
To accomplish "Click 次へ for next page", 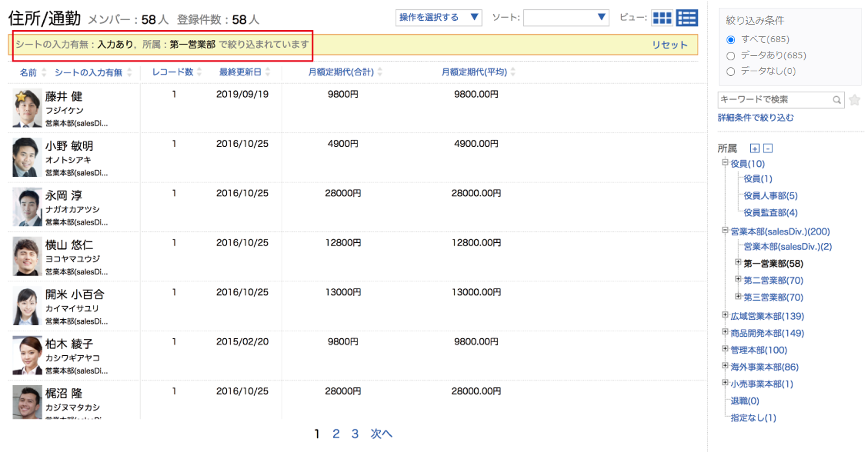I will [381, 434].
